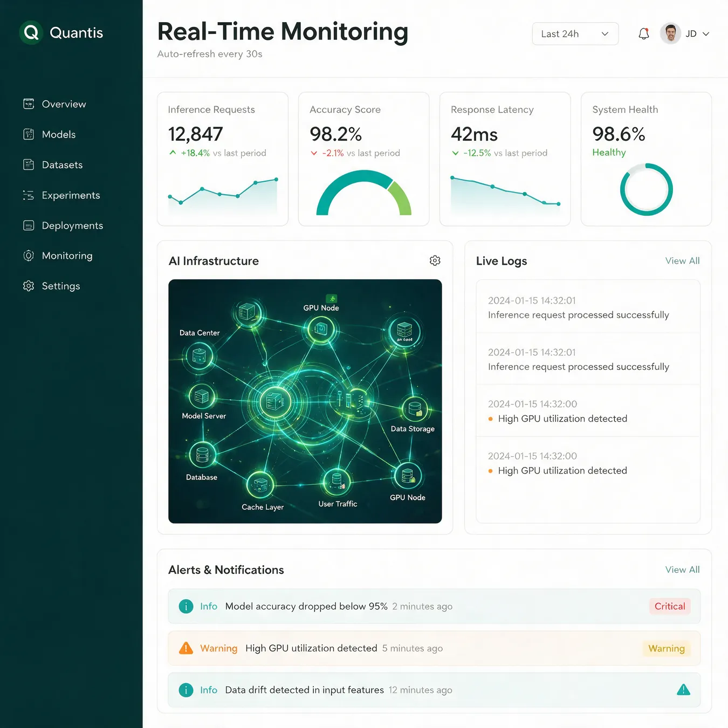Click the Quantis brand name
This screenshot has height=728, width=728.
(76, 33)
